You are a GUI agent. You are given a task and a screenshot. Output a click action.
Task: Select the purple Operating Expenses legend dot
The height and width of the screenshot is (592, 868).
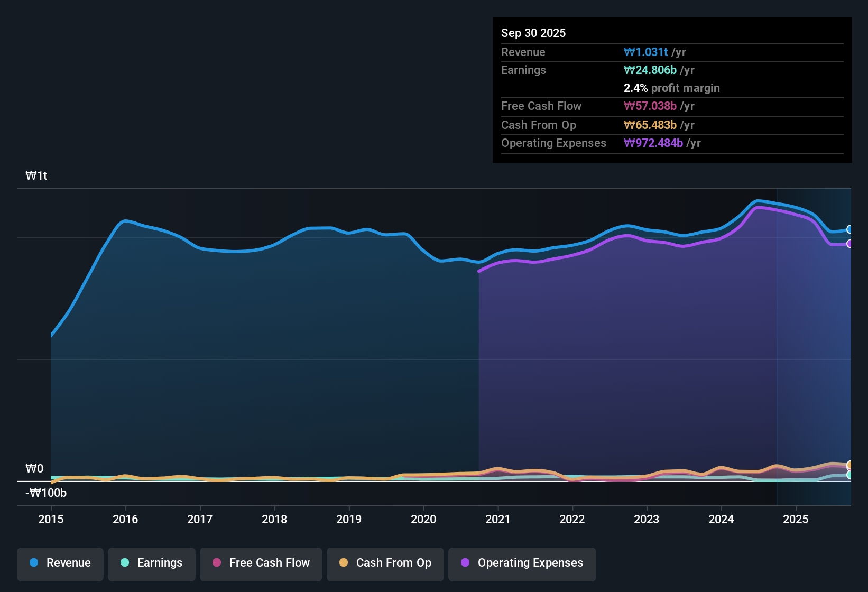pyautogui.click(x=465, y=563)
